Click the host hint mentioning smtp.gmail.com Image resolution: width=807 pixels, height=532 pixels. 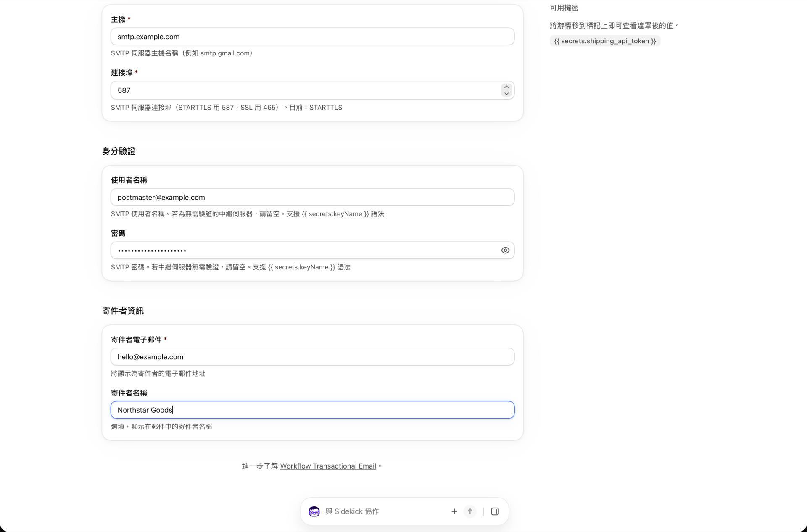182,53
